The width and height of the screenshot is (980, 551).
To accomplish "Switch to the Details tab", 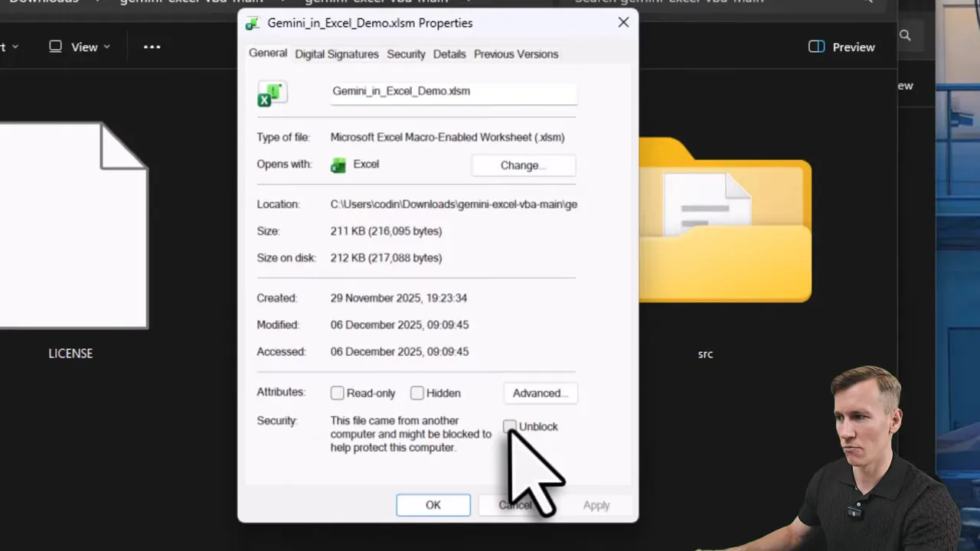I will pos(449,54).
